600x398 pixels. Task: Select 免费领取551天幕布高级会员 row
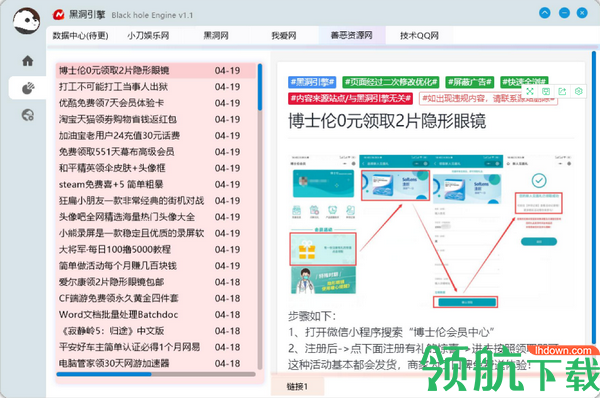pyautogui.click(x=156, y=152)
